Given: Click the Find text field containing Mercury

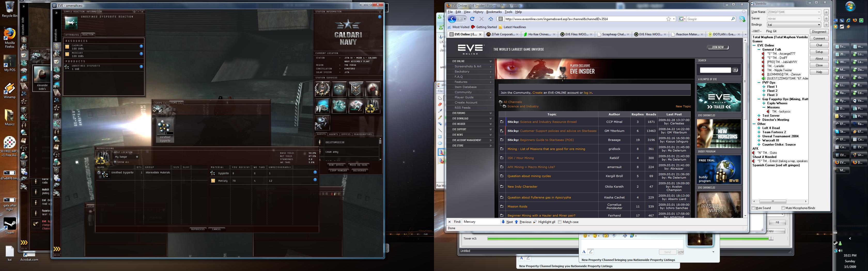Looking at the screenshot, I should (481, 222).
